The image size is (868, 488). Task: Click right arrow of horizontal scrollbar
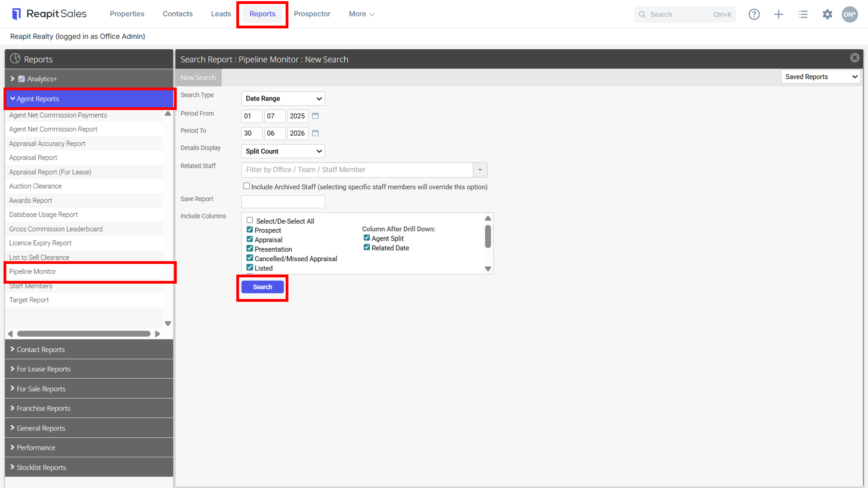point(157,334)
